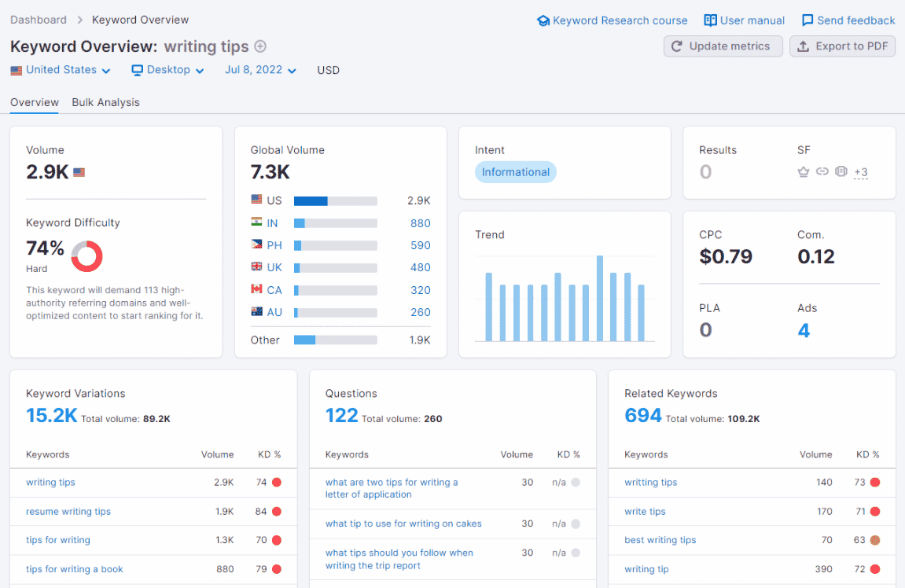This screenshot has height=588, width=905.
Task: Click the Keyword Research course graduation cap icon
Action: click(543, 20)
